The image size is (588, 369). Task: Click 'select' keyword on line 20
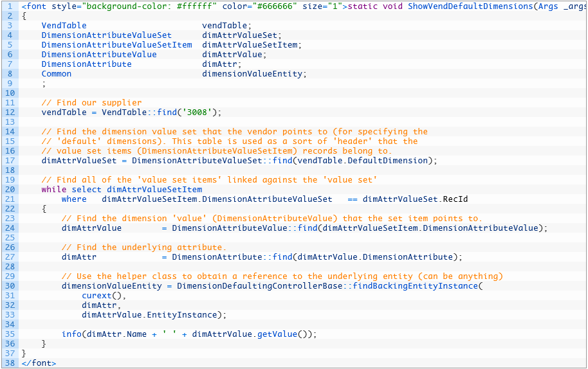tap(87, 190)
